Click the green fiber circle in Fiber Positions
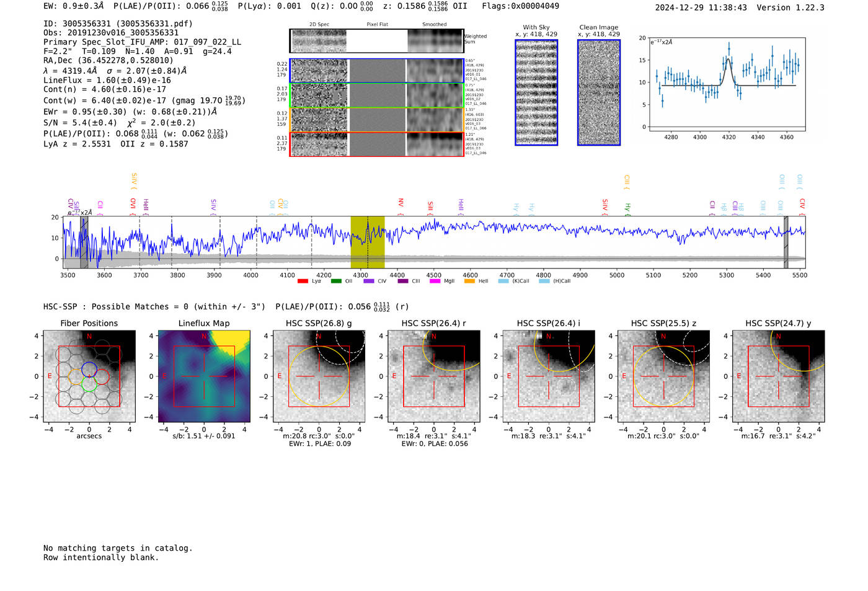Image resolution: width=868 pixels, height=591 pixels. pos(89,384)
